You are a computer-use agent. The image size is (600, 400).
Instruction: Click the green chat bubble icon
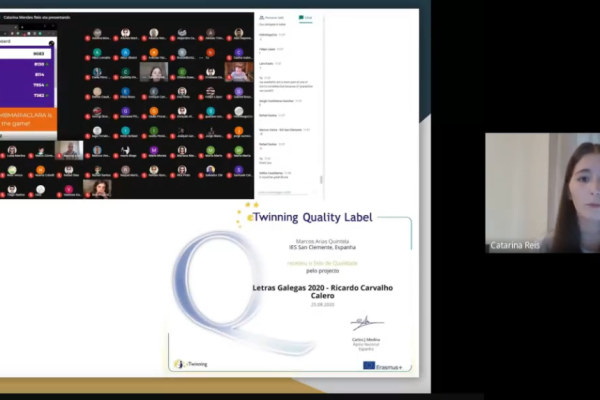(x=301, y=17)
